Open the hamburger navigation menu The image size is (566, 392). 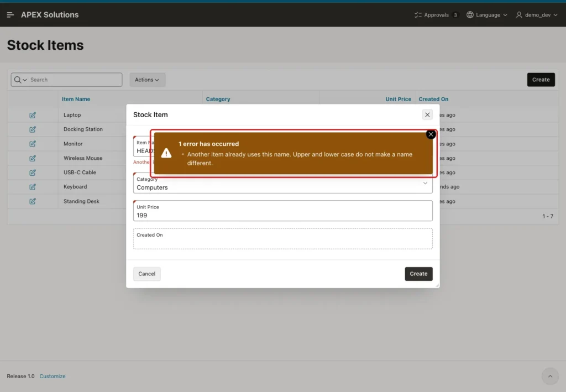10,15
